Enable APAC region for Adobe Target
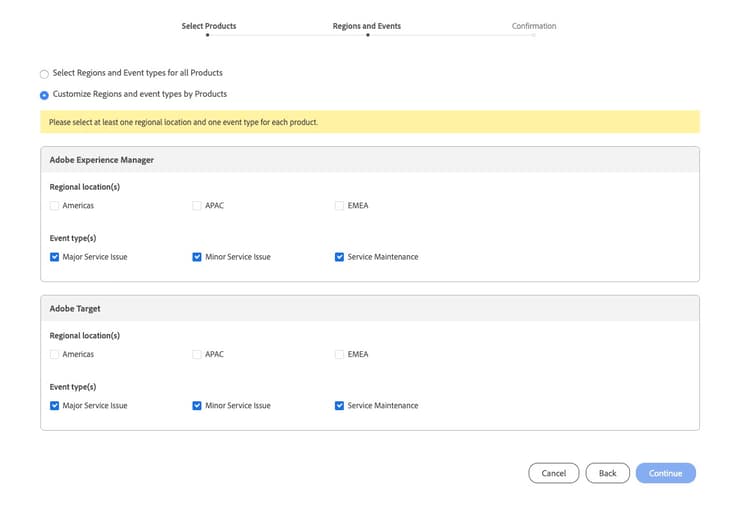The width and height of the screenshot is (750, 507). pos(197,354)
